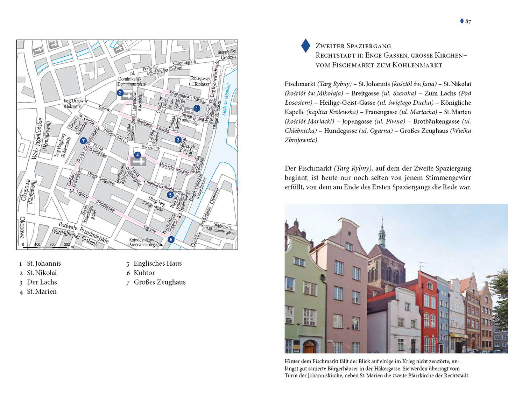508x420 pixels.
Task: Click map marker 6 beside Kotwiczników
Action: 171,240
